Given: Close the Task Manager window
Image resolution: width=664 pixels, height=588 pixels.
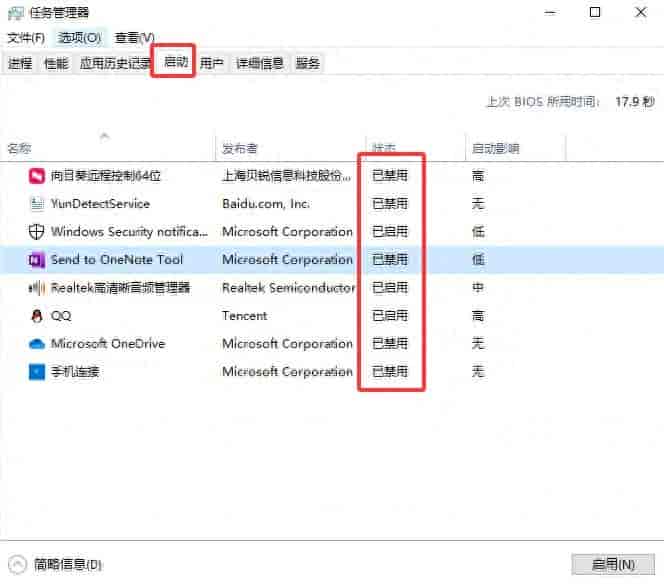Looking at the screenshot, I should (x=641, y=13).
